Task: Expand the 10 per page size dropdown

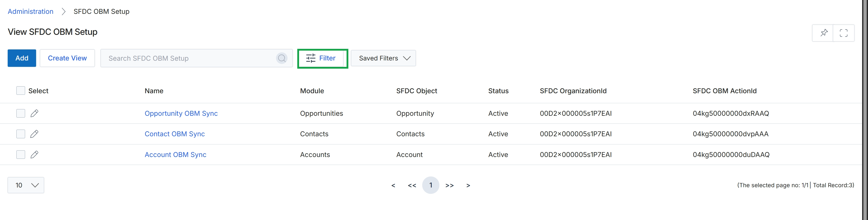Action: point(26,185)
